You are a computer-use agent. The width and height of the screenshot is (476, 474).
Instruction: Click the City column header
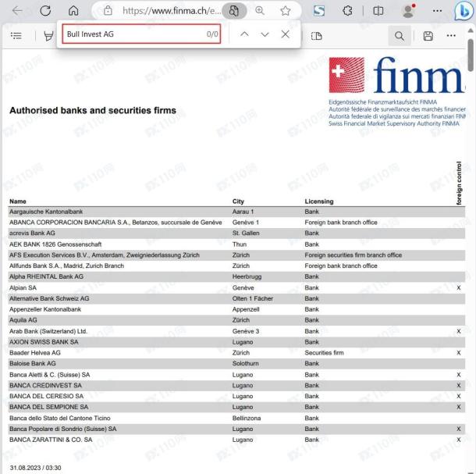[238, 201]
